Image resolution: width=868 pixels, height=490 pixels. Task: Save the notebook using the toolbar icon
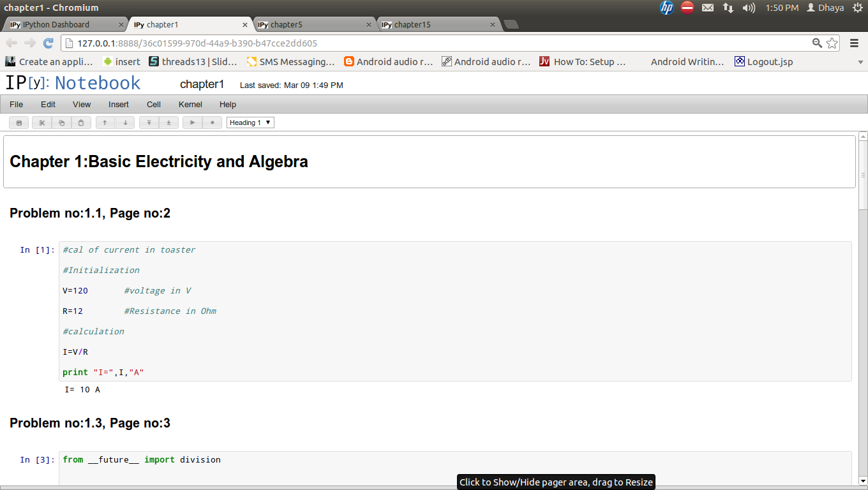point(19,122)
